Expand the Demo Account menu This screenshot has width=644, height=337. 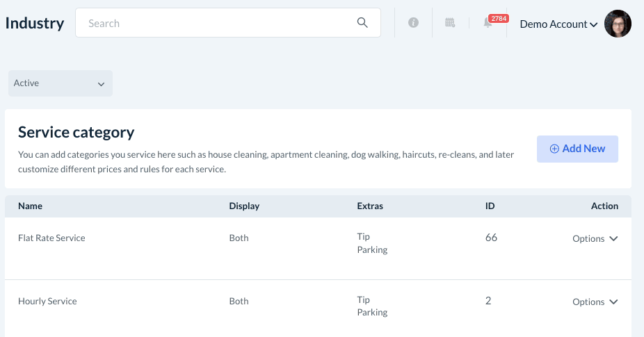[x=558, y=24]
